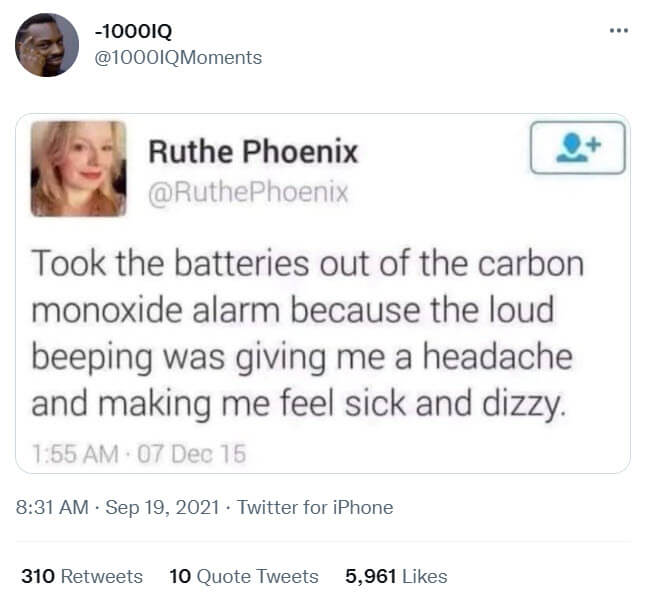Screen dimensions: 648x595
Task: Click the word Retweets label
Action: click(x=102, y=576)
